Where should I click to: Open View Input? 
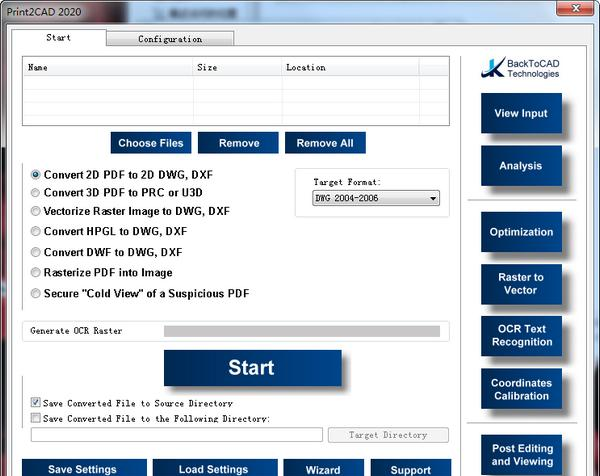[x=521, y=113]
